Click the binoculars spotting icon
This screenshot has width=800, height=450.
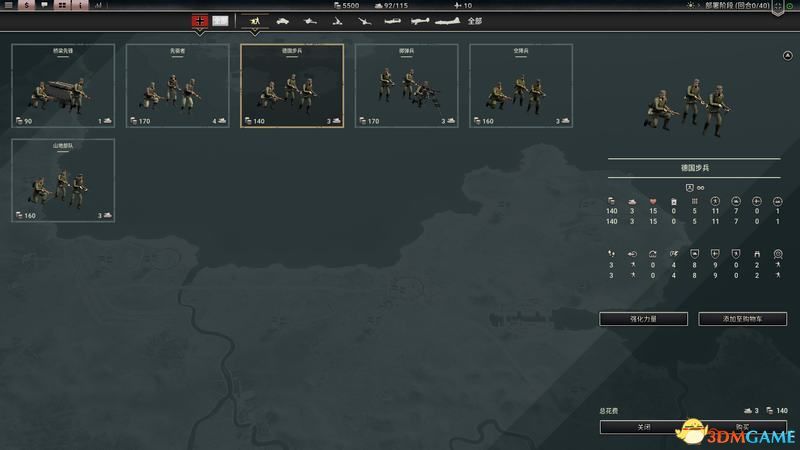(x=757, y=254)
